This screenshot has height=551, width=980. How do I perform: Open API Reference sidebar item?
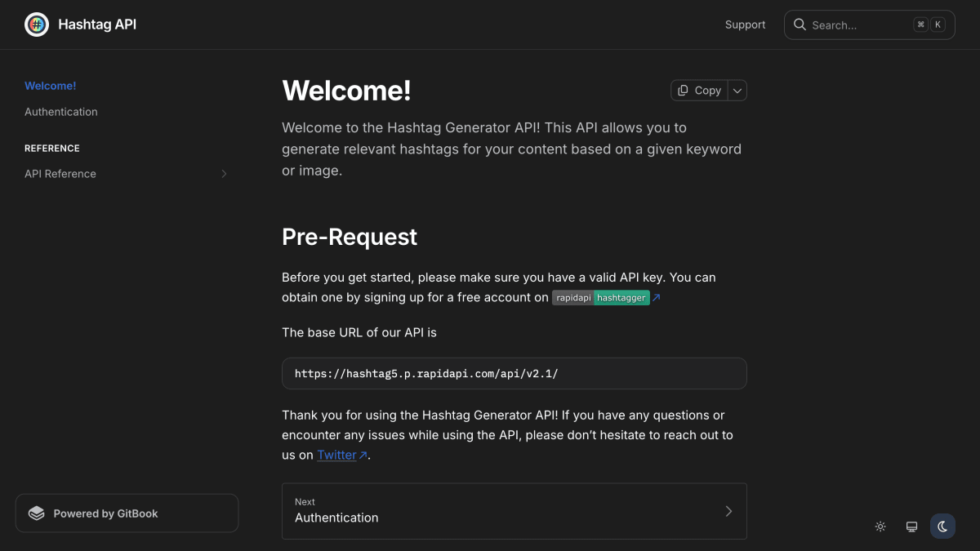127,174
